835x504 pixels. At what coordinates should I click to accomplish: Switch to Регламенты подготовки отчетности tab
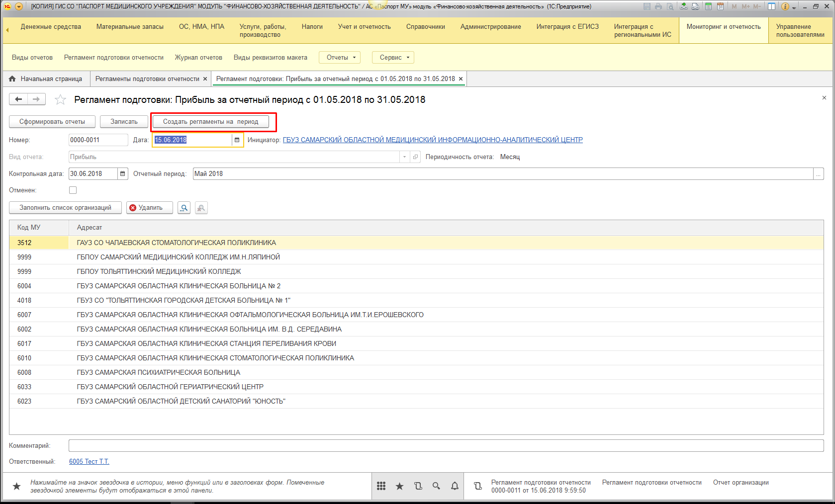click(x=147, y=79)
